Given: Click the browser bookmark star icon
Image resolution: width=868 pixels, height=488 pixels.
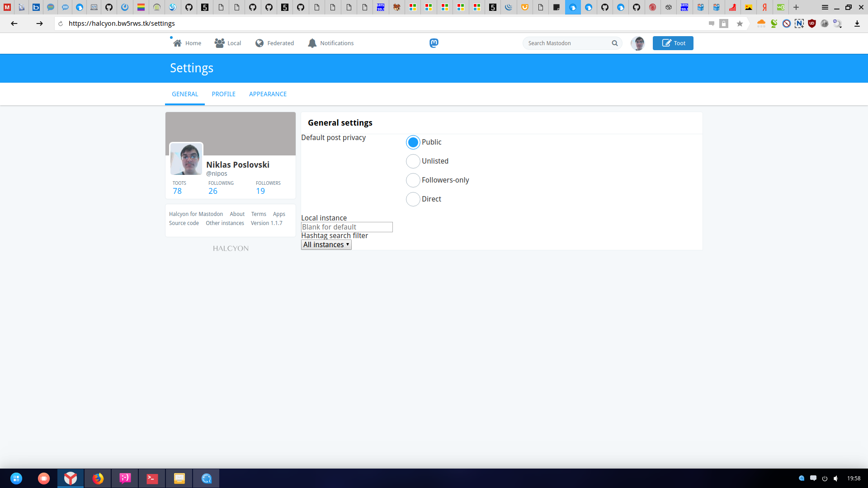Looking at the screenshot, I should point(740,23).
